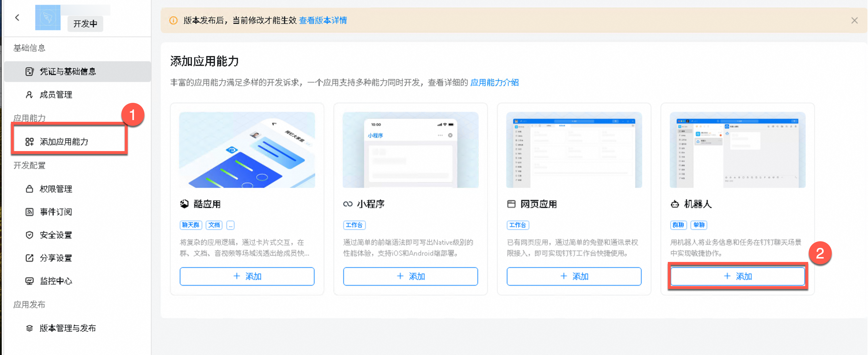Add the 机器人 capability
Viewport: 868px width, 355px height.
[x=737, y=276]
